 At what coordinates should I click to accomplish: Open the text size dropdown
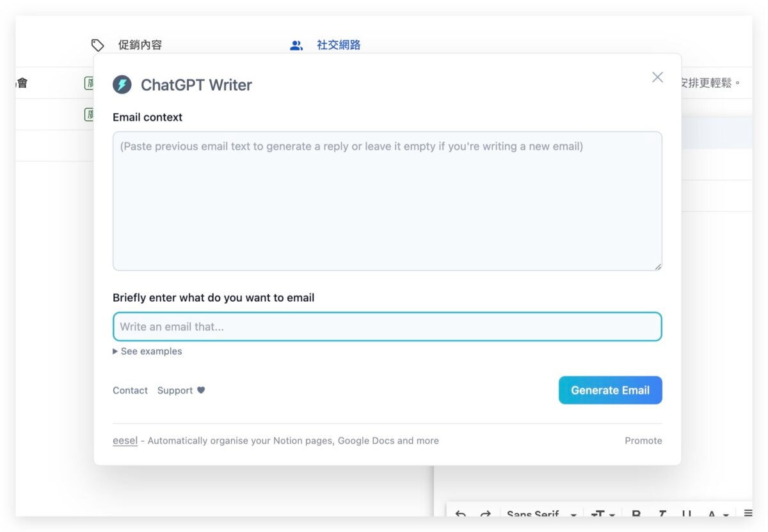pyautogui.click(x=603, y=513)
